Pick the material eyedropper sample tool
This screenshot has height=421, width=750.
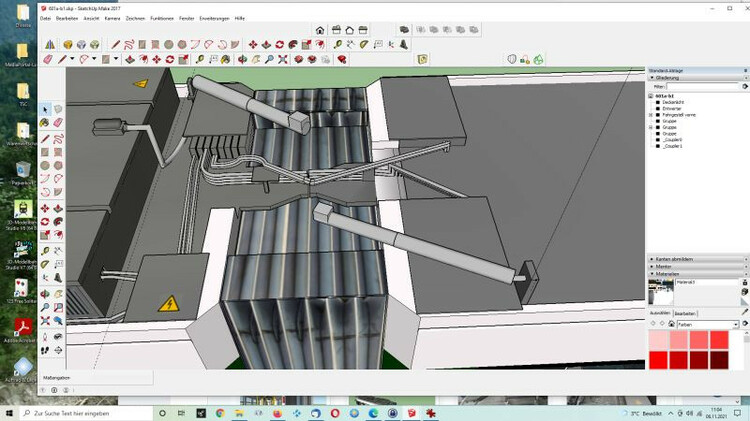coord(745,311)
